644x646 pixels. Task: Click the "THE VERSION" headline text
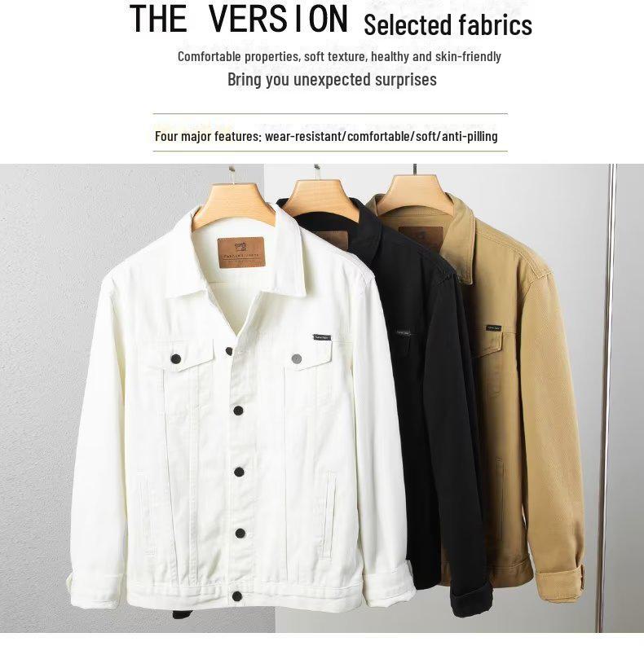(239, 19)
